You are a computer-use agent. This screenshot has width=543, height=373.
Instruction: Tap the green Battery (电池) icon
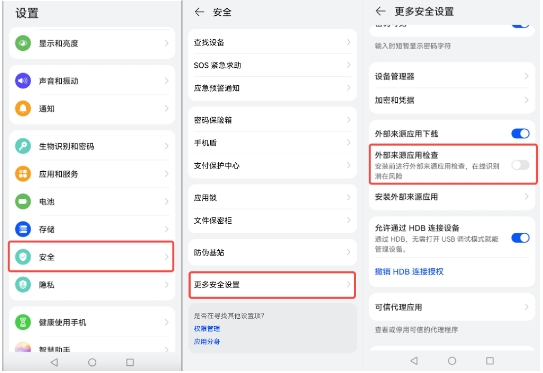click(x=23, y=202)
